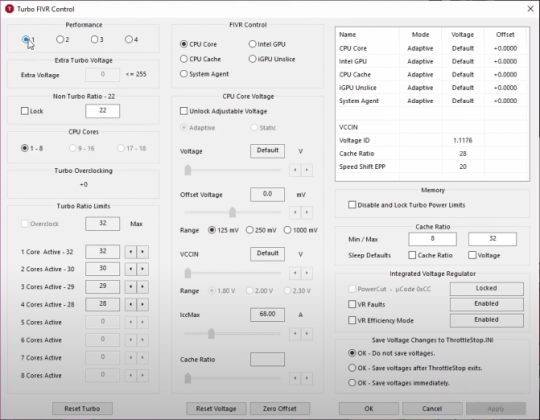This screenshot has height=420, width=540.
Task: Click the Zero Offset button
Action: [x=280, y=409]
